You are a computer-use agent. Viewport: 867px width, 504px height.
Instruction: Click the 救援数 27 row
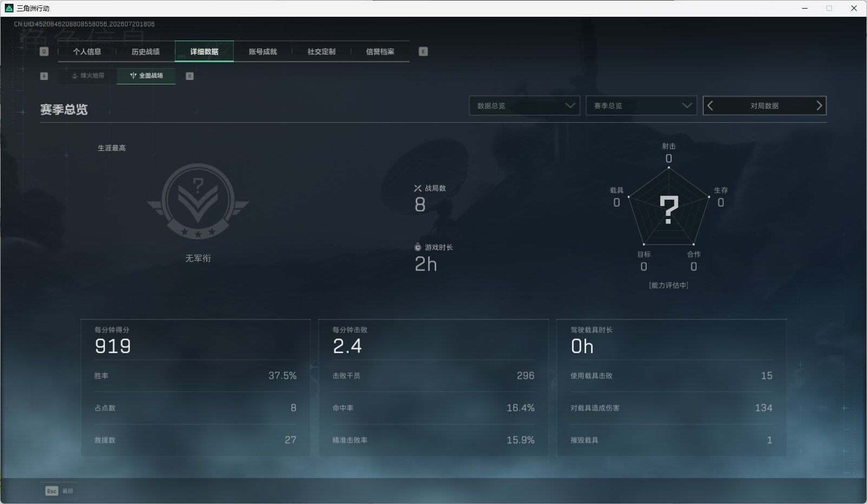pos(195,440)
